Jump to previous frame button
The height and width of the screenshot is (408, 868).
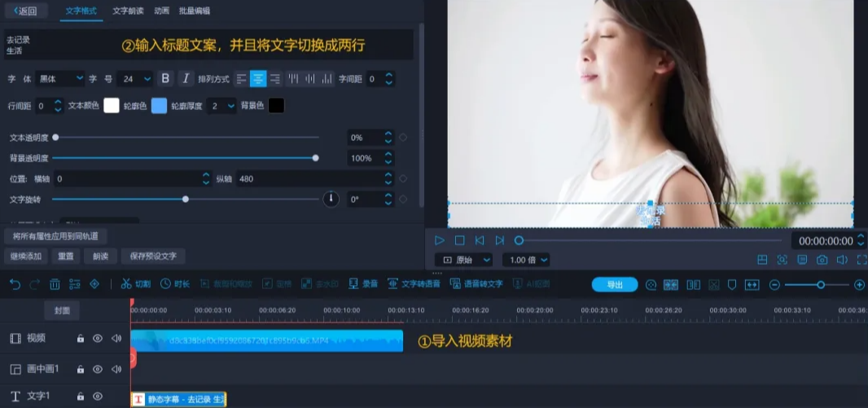480,240
